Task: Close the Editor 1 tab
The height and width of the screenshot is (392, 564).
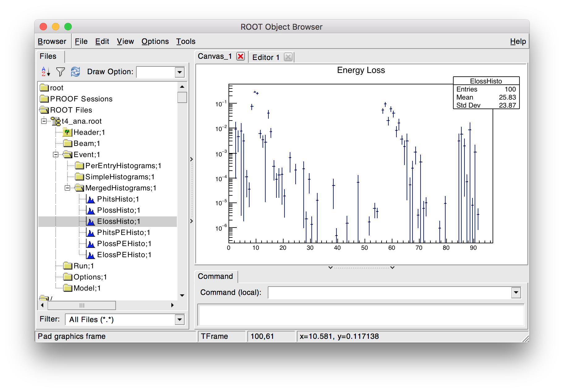Action: tap(288, 57)
